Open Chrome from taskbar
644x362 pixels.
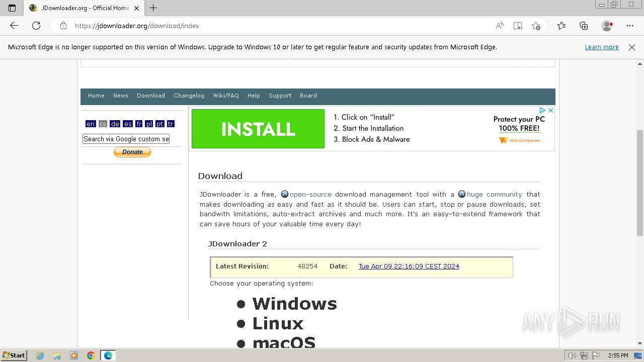pyautogui.click(x=91, y=355)
